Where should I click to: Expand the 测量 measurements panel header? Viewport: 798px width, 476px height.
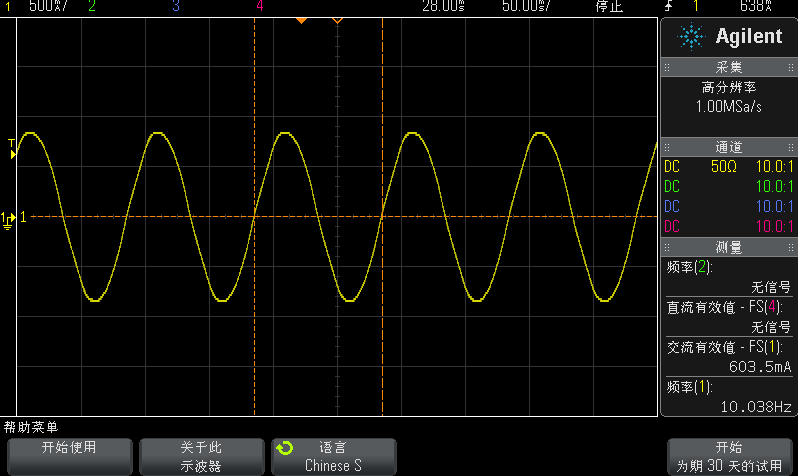tap(729, 247)
